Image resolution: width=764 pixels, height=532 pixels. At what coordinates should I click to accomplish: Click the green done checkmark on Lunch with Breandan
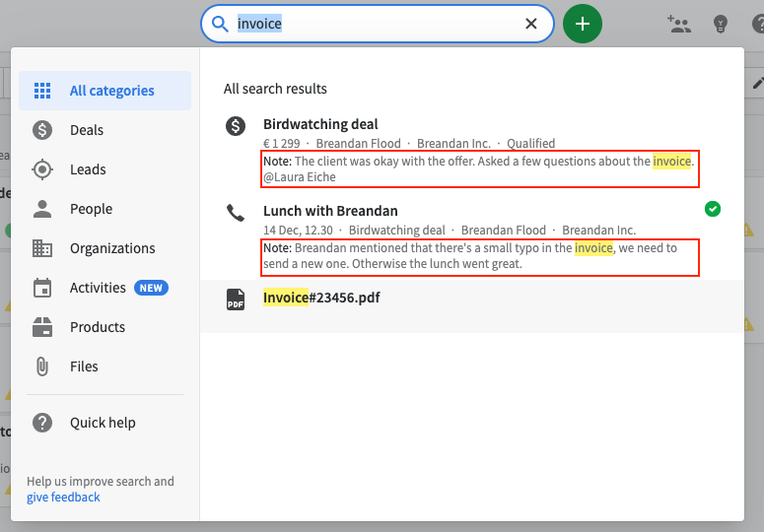[713, 209]
